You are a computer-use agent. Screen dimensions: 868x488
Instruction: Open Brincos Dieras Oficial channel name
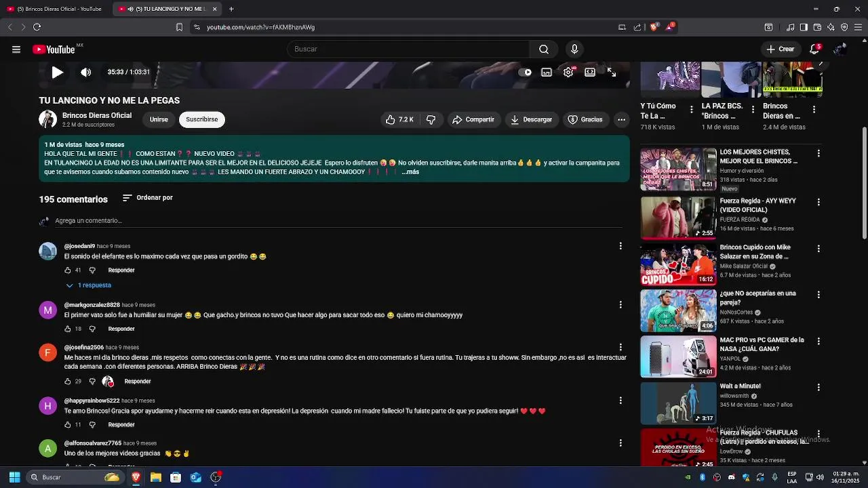pyautogui.click(x=97, y=115)
